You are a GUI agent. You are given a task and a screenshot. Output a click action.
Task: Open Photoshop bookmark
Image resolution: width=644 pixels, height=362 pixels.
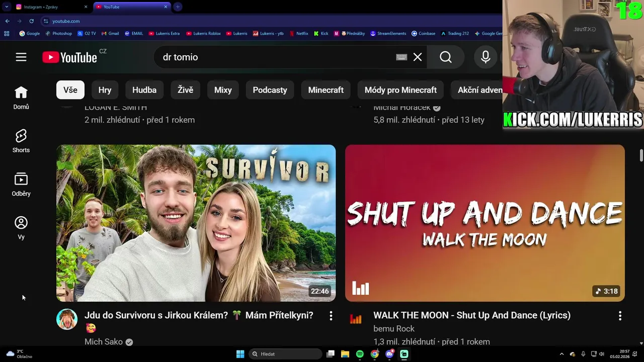pyautogui.click(x=59, y=34)
